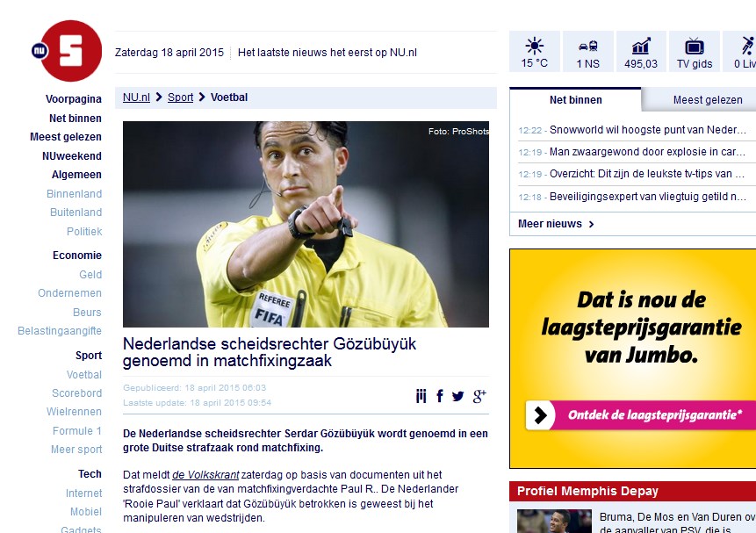
Task: Open the stock market chart icon 495,03
Action: pyautogui.click(x=641, y=52)
